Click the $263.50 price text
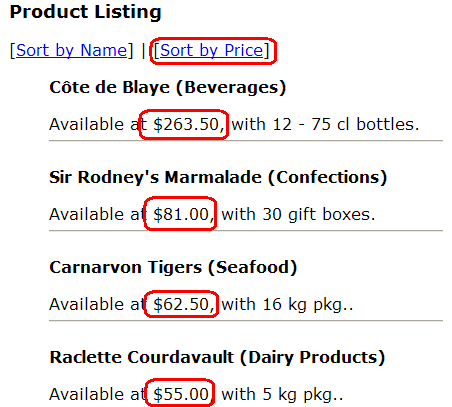Viewport: 452px width, 407px height. tap(186, 124)
